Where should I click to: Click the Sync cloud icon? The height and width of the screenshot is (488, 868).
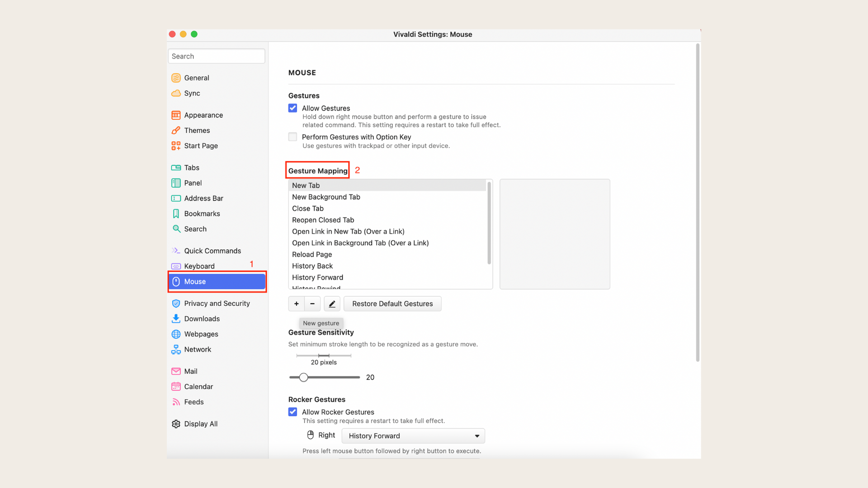click(x=176, y=93)
